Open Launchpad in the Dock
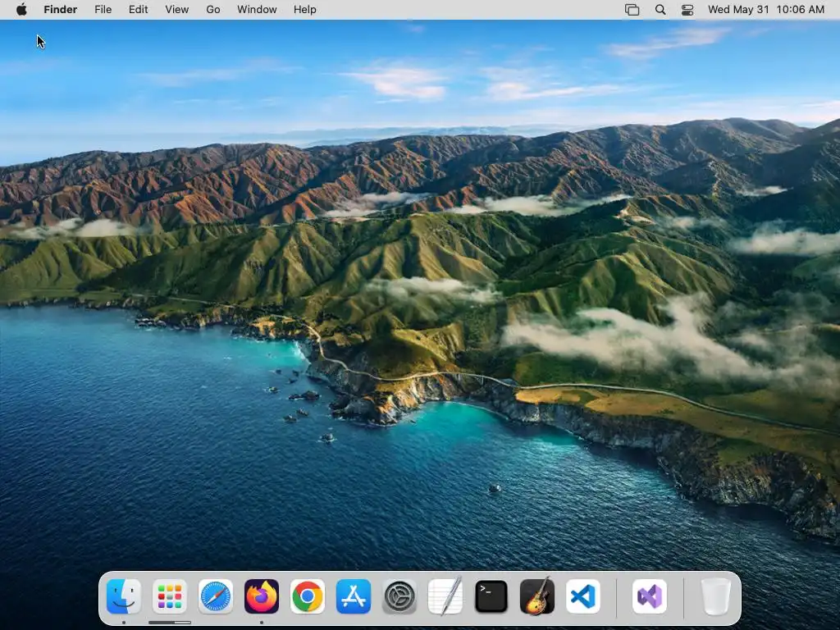The image size is (840, 630). (x=170, y=596)
